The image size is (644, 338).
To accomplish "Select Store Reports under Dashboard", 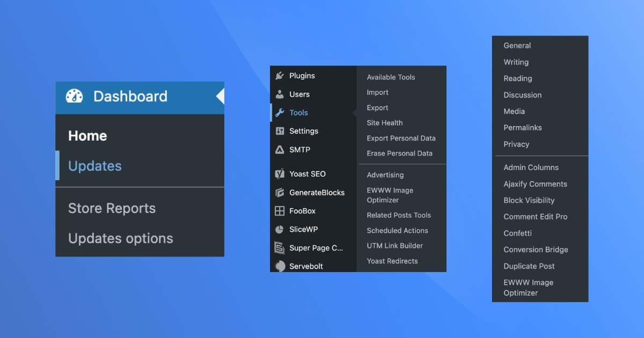I will 112,208.
